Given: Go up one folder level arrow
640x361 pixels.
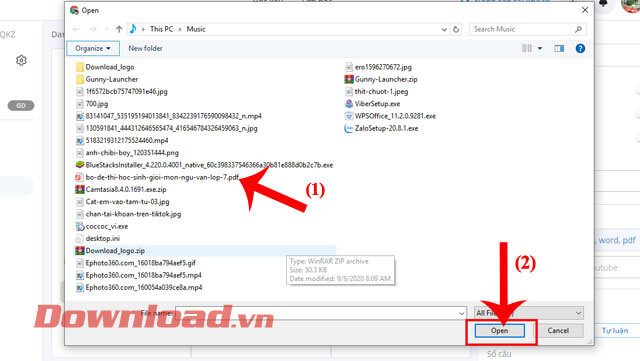Looking at the screenshot, I should coord(119,29).
